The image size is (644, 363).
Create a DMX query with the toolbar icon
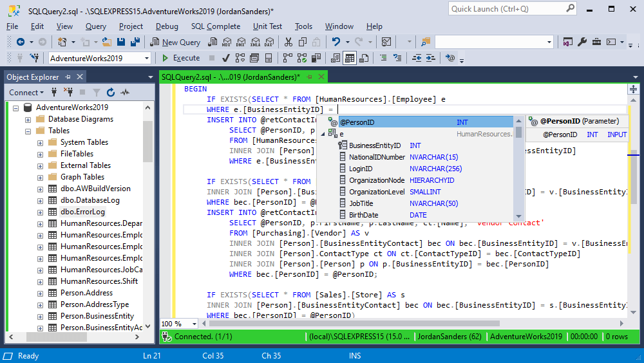[x=241, y=42]
